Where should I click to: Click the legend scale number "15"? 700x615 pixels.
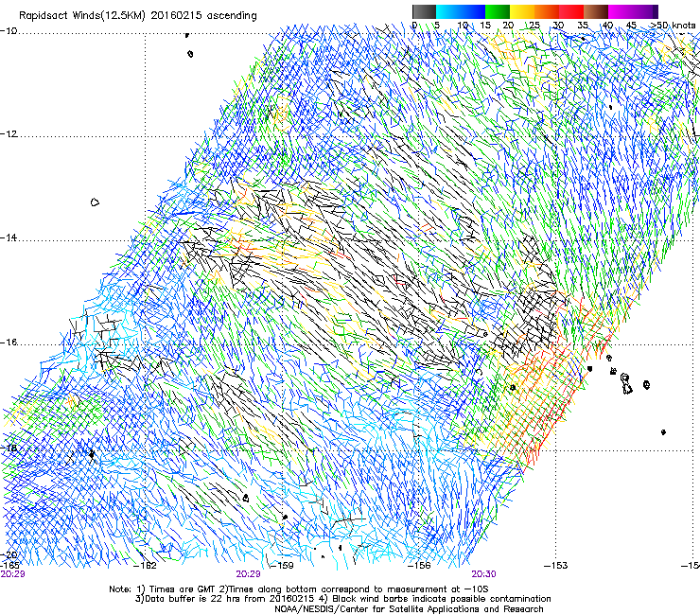pyautogui.click(x=485, y=25)
